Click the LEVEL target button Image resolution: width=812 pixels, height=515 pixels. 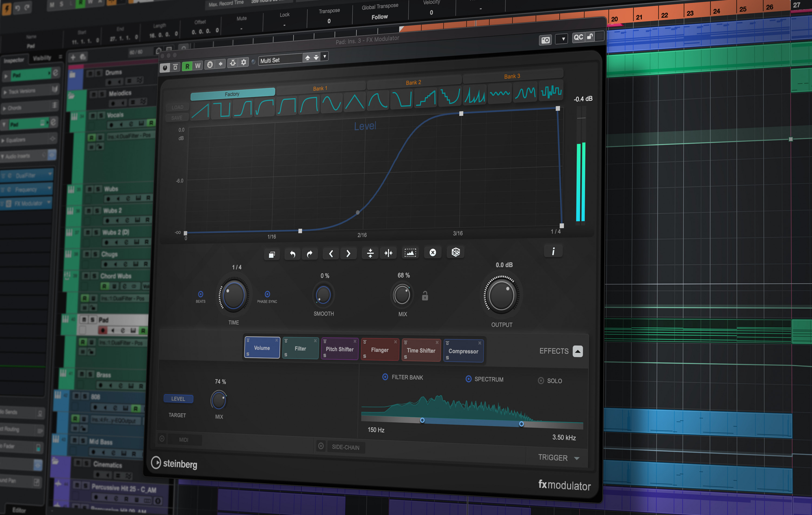[x=178, y=399]
